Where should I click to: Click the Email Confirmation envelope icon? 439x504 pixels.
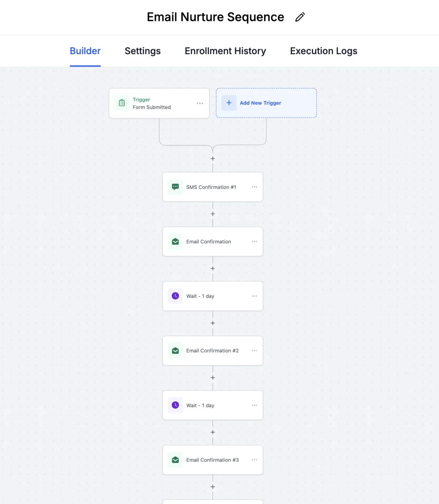(x=176, y=241)
